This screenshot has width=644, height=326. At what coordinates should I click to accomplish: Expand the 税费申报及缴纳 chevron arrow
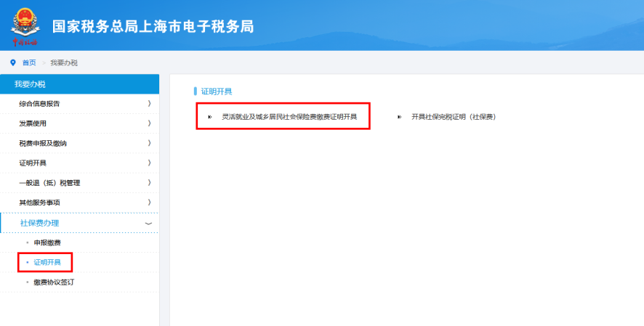point(149,143)
